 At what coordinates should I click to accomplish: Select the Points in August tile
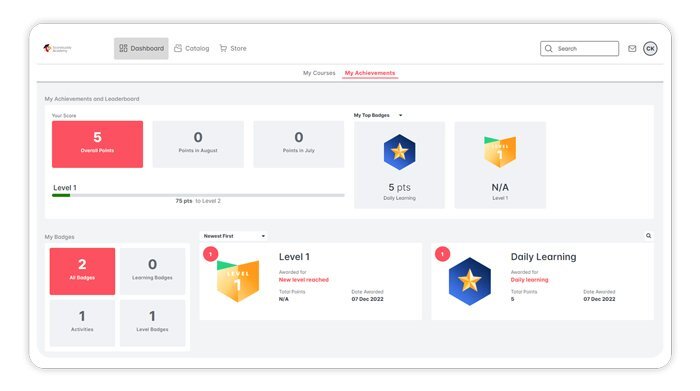(198, 144)
